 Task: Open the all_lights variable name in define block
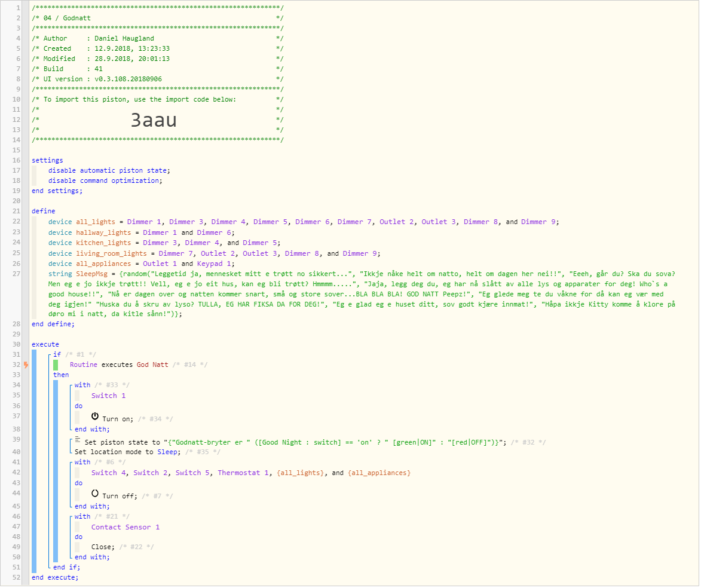point(96,223)
